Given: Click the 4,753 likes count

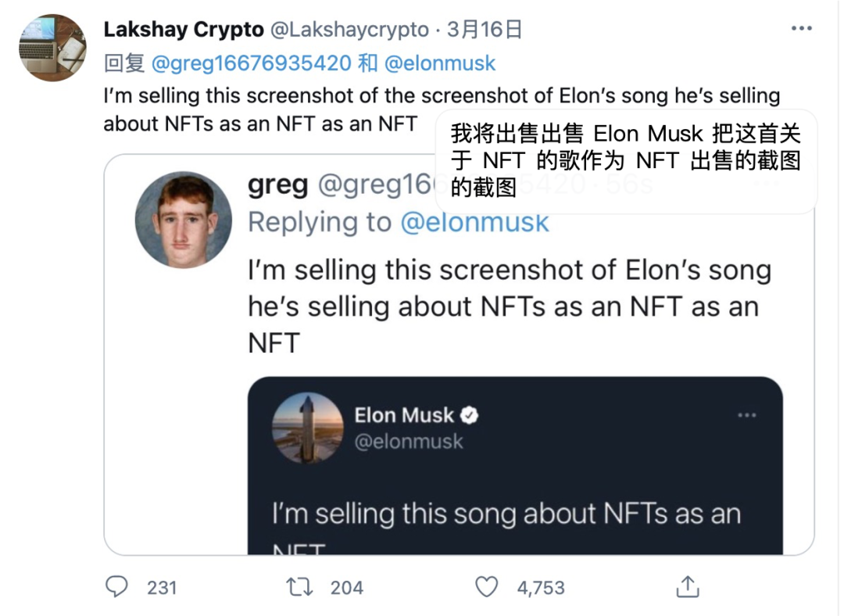Looking at the screenshot, I should 541,587.
